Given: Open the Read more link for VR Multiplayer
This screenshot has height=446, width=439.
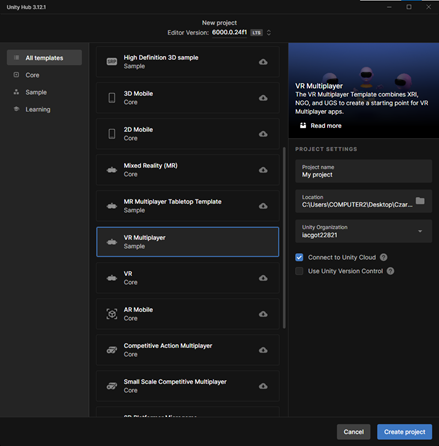Looking at the screenshot, I should (326, 126).
